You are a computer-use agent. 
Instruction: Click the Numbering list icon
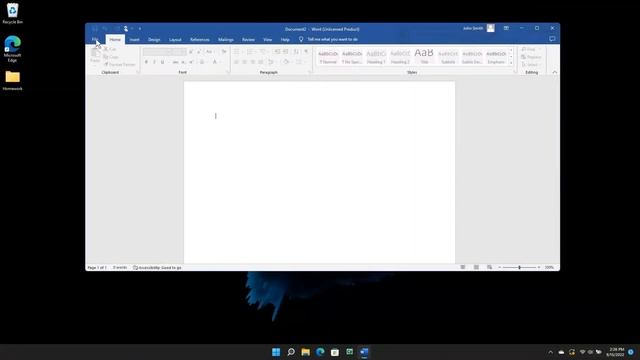(x=250, y=52)
